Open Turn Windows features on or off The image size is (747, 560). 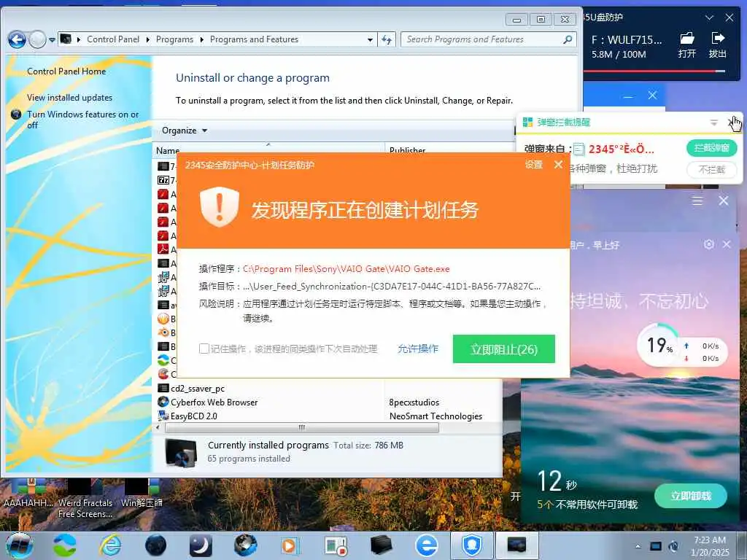(82, 120)
